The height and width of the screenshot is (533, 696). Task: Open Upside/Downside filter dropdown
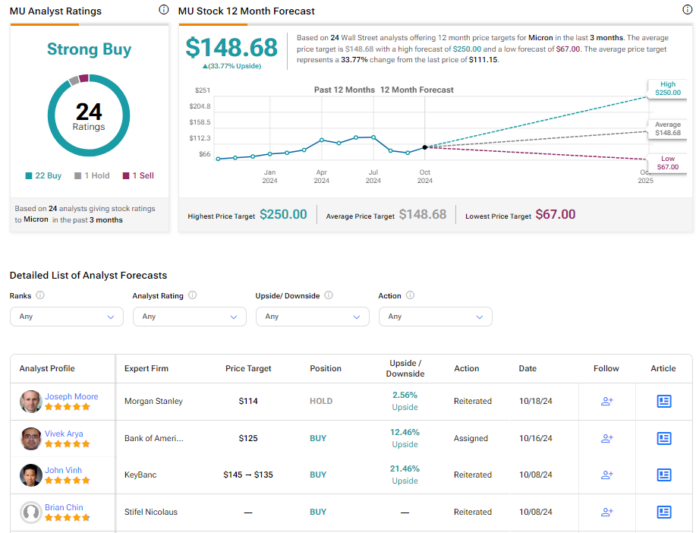pyautogui.click(x=312, y=316)
